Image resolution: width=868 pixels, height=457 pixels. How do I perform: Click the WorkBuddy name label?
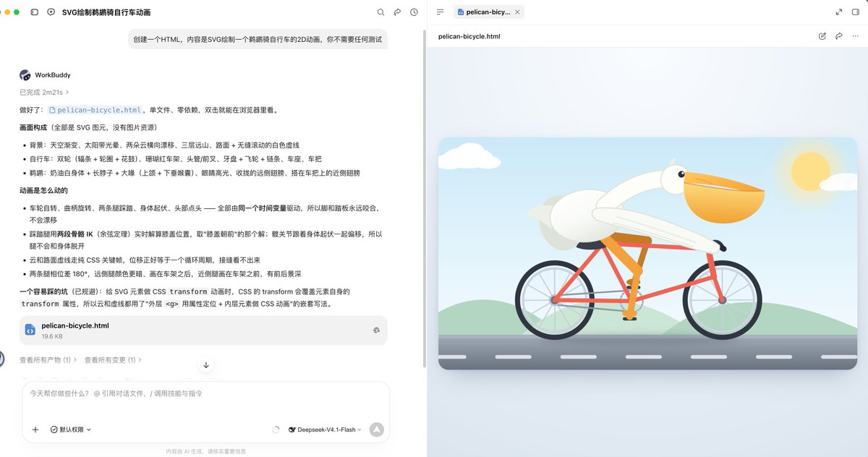53,75
